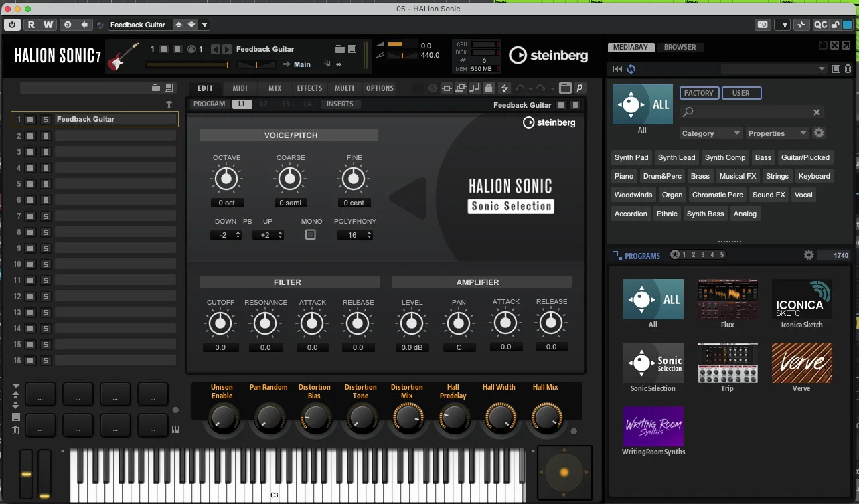Toggle the MIDI reset lightning icon
The image size is (859, 504).
click(x=504, y=88)
